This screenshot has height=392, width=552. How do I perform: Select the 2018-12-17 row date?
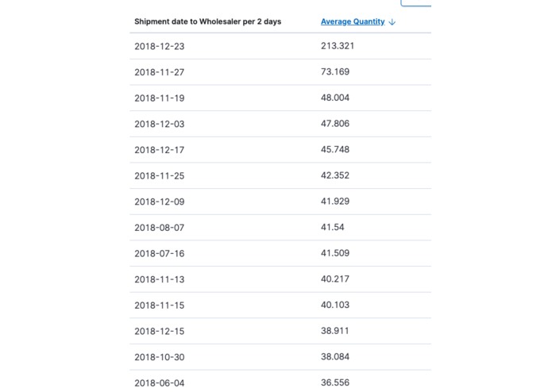tap(160, 150)
